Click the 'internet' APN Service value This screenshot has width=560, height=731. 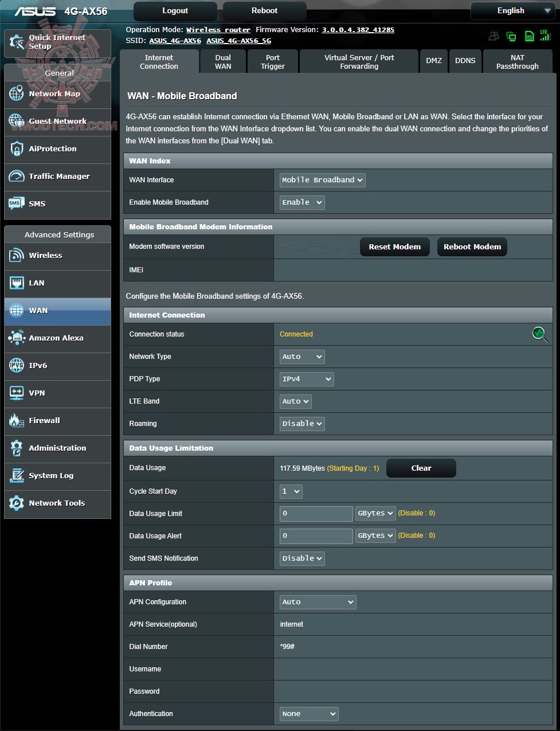[292, 624]
